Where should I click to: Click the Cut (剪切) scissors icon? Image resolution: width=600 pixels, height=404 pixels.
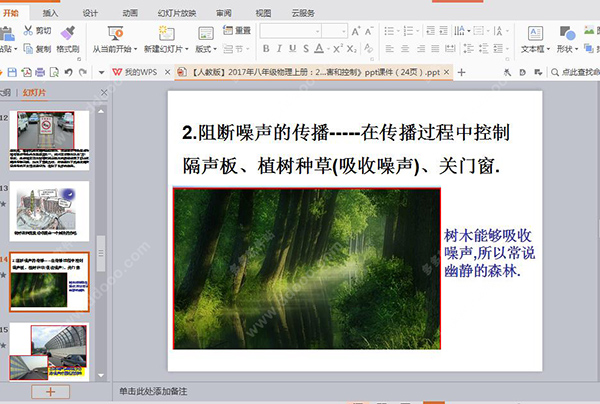coord(28,31)
